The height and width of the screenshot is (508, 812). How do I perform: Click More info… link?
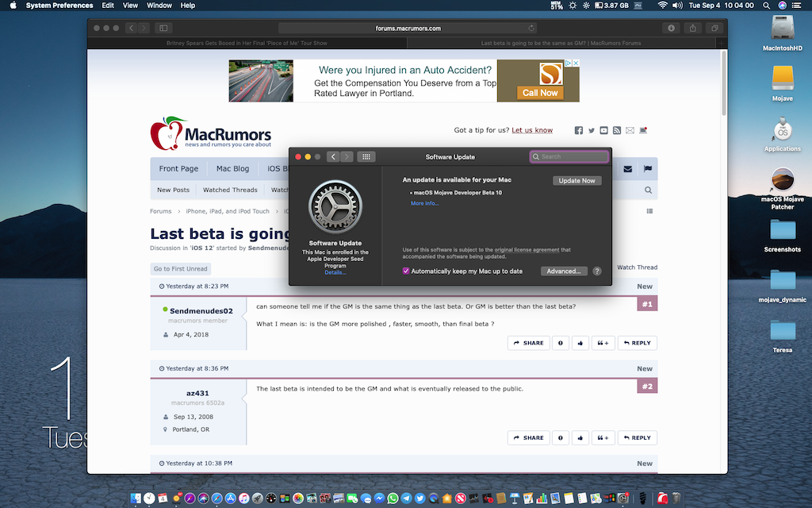pyautogui.click(x=425, y=203)
